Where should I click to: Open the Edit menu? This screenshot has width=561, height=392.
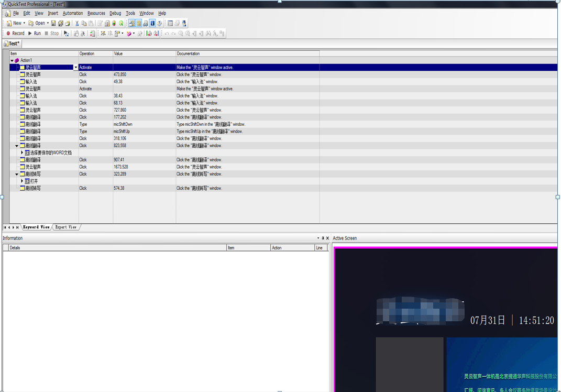[27, 13]
